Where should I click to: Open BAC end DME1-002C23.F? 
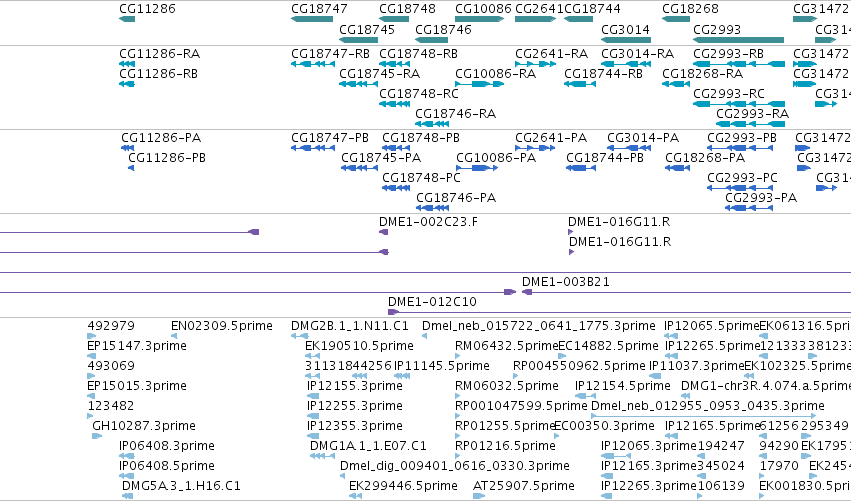click(429, 222)
